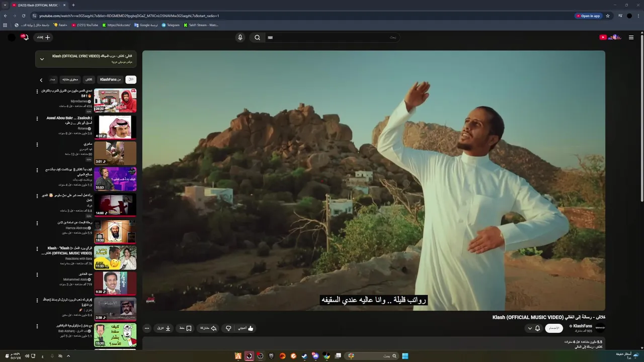Viewport: 644px width, 362px height.
Task: Open options menu for the 'سامري' video
Action: point(37,145)
